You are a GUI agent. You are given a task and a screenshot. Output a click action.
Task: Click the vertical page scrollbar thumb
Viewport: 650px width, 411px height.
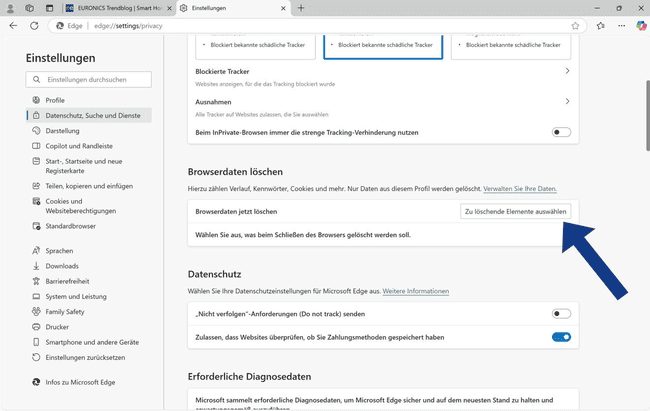[648, 115]
